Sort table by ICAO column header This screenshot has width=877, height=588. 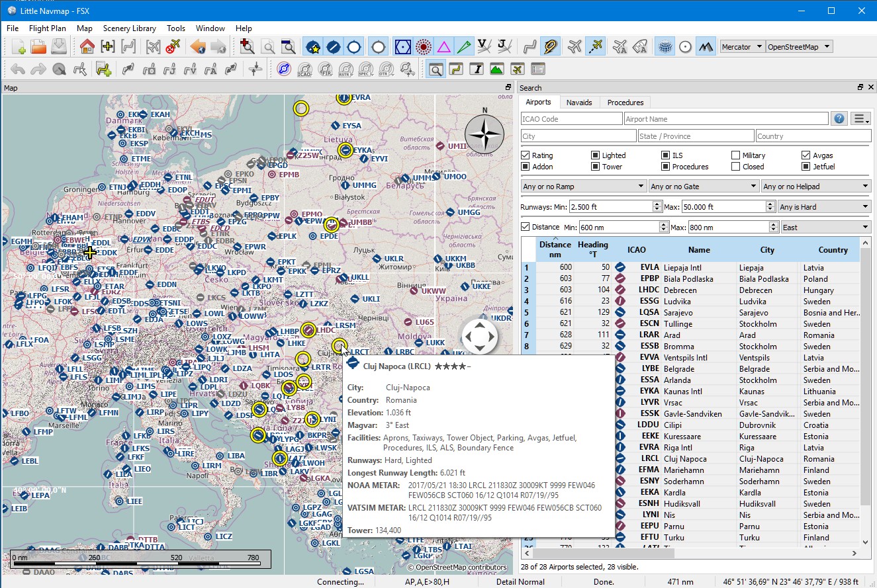tap(636, 249)
